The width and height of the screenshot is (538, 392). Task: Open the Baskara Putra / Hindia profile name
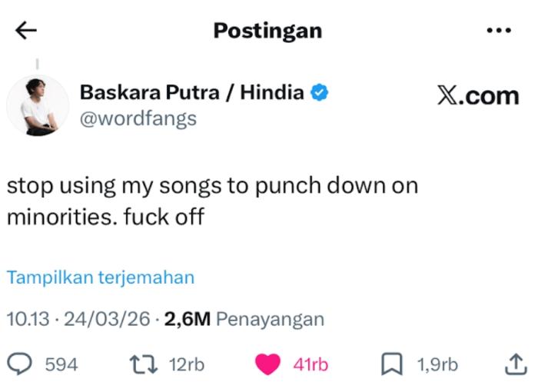coord(191,93)
